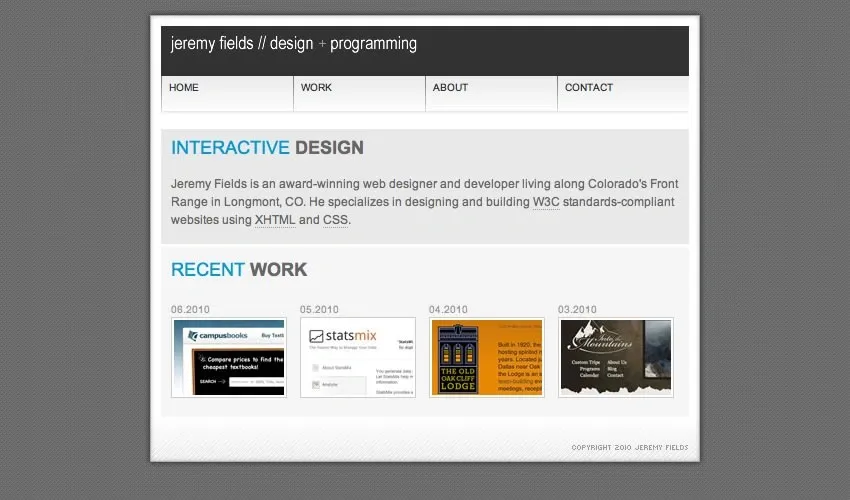Click the 06.2010 date label
Screen dimensions: 850x500
pos(191,310)
